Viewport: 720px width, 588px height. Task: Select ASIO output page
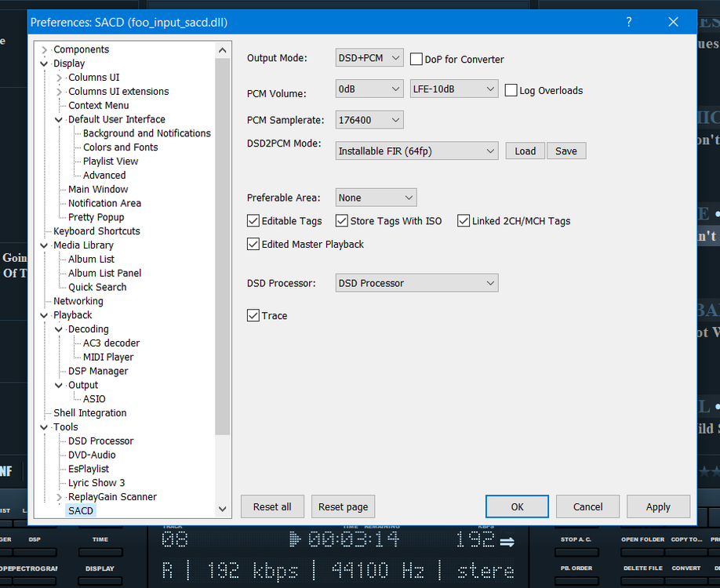[94, 399]
